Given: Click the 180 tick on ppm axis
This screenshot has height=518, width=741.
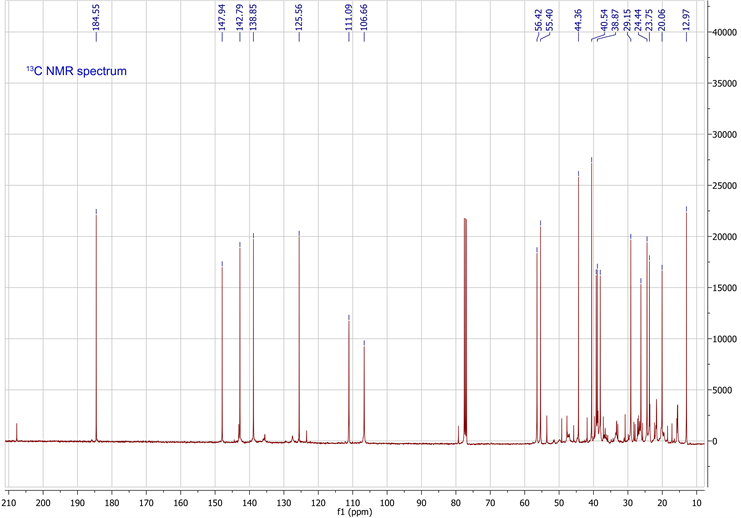Looking at the screenshot, I should [112, 503].
